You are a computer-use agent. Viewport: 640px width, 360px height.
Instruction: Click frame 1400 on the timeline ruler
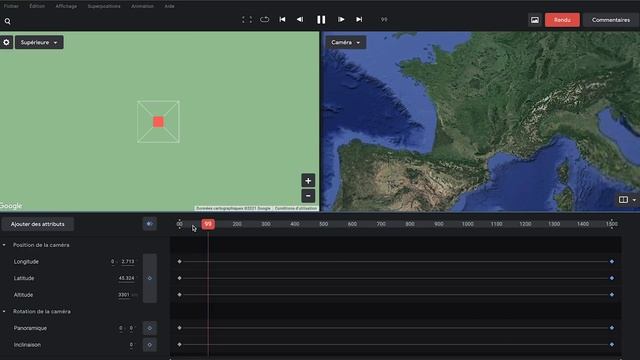coord(583,224)
